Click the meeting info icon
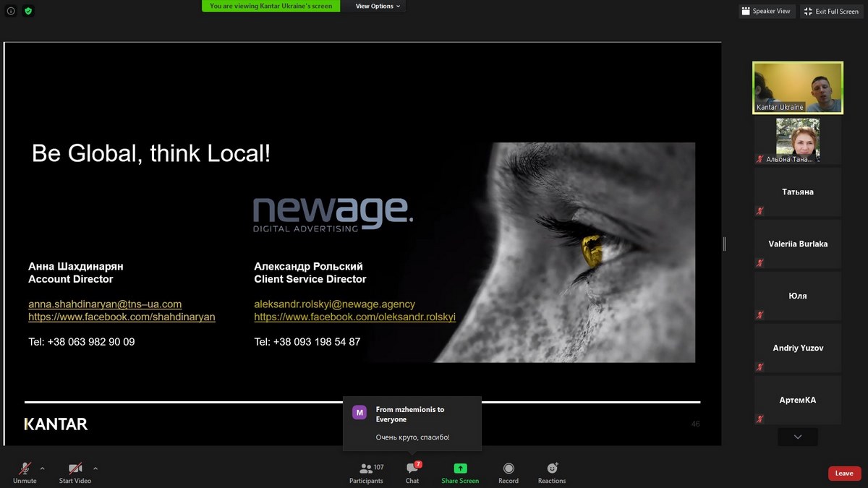 [x=11, y=11]
